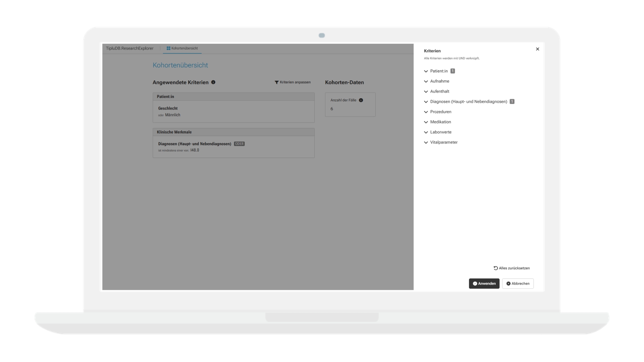The image size is (644, 362).
Task: Click the 'Geschlecht' criterion label
Action: pyautogui.click(x=168, y=108)
